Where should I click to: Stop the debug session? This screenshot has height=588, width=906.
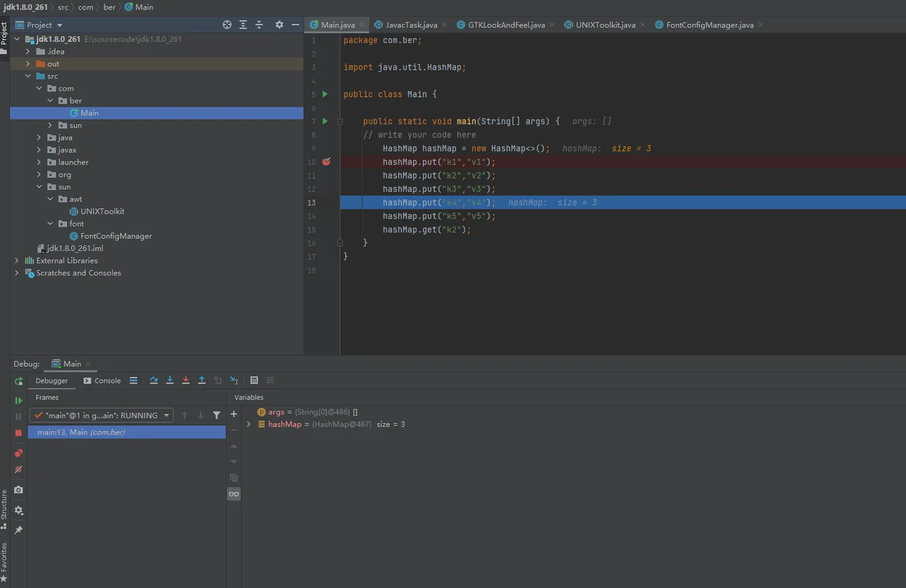click(x=19, y=433)
